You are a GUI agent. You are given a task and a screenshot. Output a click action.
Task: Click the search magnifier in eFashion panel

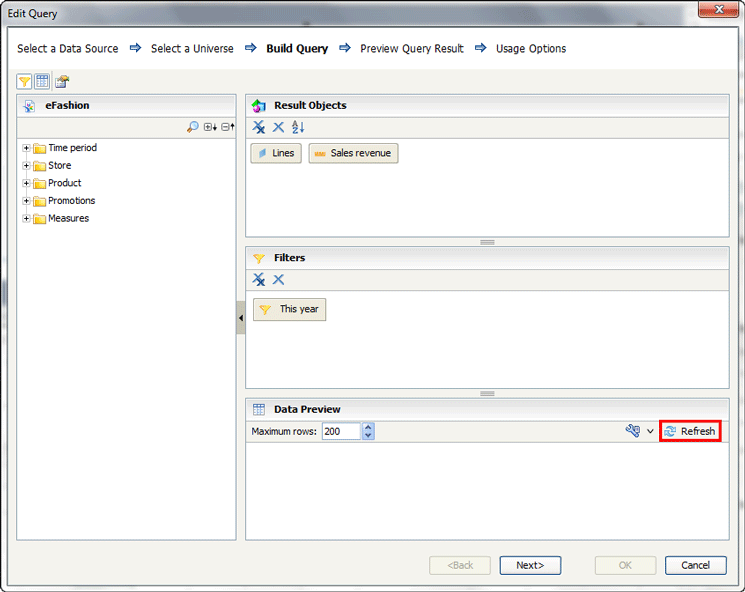tap(192, 127)
